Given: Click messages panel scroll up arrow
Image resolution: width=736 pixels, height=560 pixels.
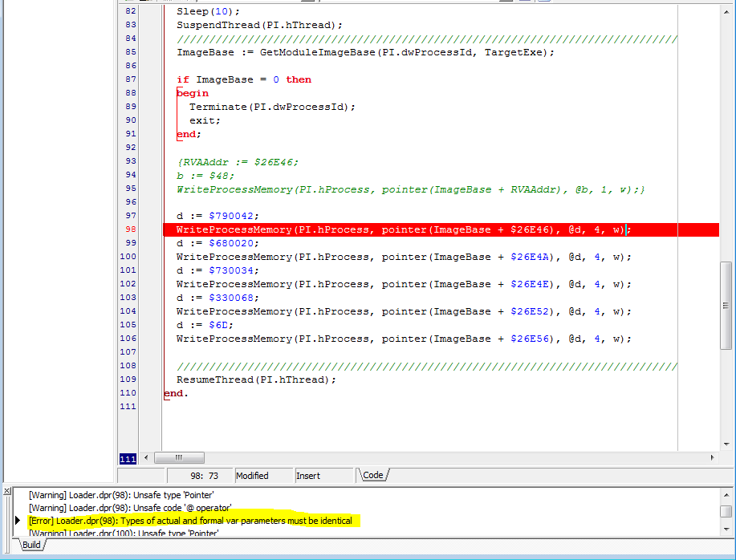Looking at the screenshot, I should [x=726, y=496].
